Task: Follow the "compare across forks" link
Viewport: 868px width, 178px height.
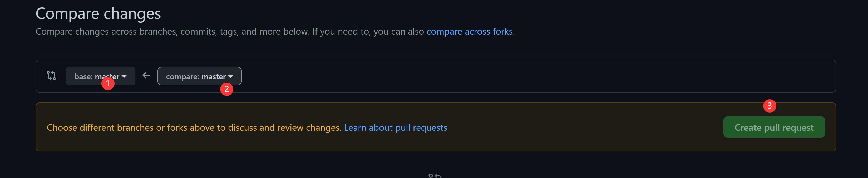Action: click(x=469, y=31)
